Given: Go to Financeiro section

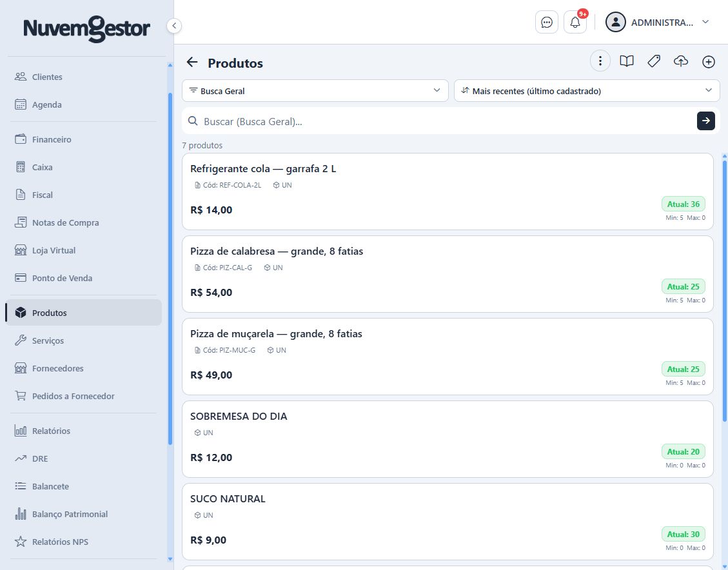Looking at the screenshot, I should pyautogui.click(x=84, y=139).
